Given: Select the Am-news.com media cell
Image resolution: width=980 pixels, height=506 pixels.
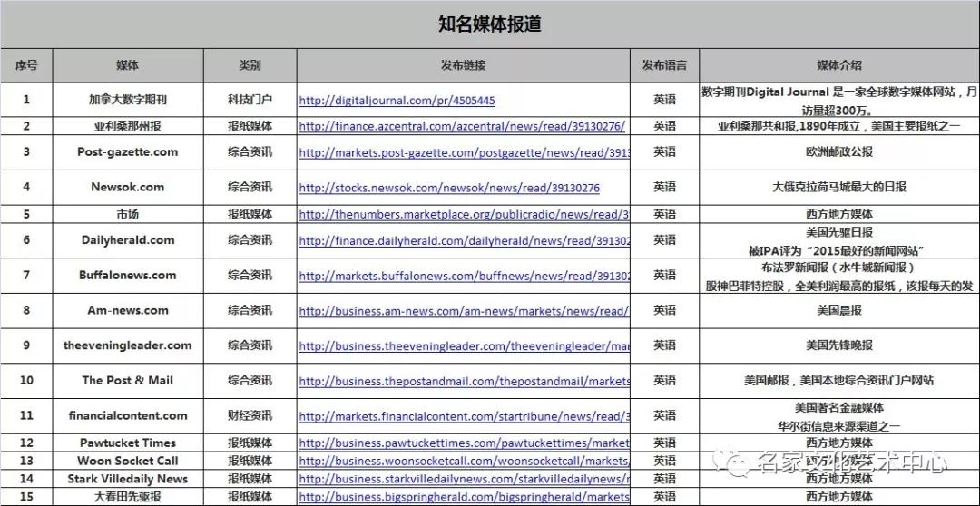Looking at the screenshot, I should 128,310.
